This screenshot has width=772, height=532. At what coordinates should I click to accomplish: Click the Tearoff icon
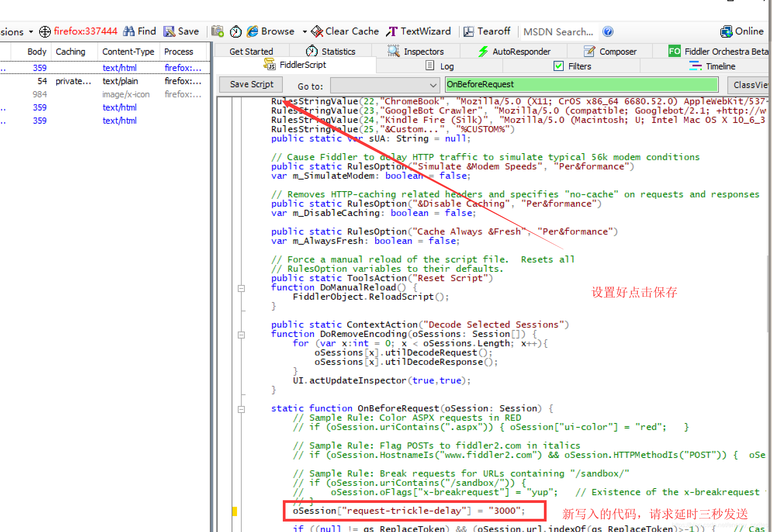coord(469,31)
